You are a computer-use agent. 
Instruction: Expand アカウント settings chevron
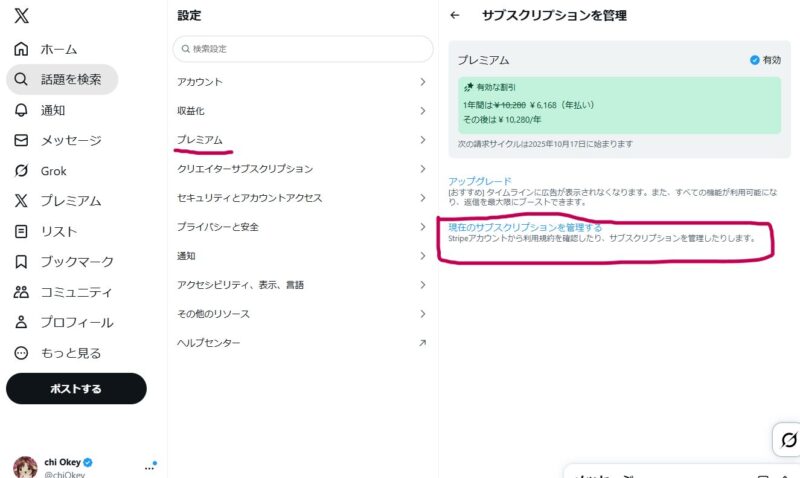pyautogui.click(x=422, y=82)
